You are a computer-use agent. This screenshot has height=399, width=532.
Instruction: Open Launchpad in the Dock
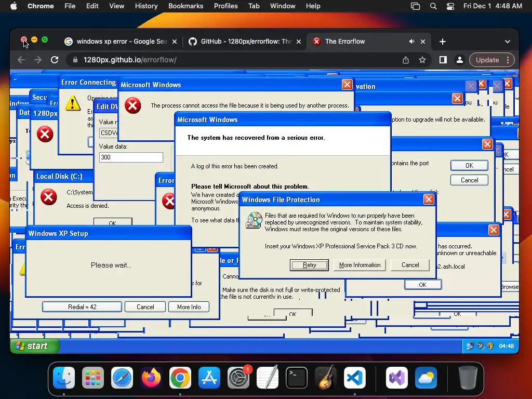[x=93, y=377]
